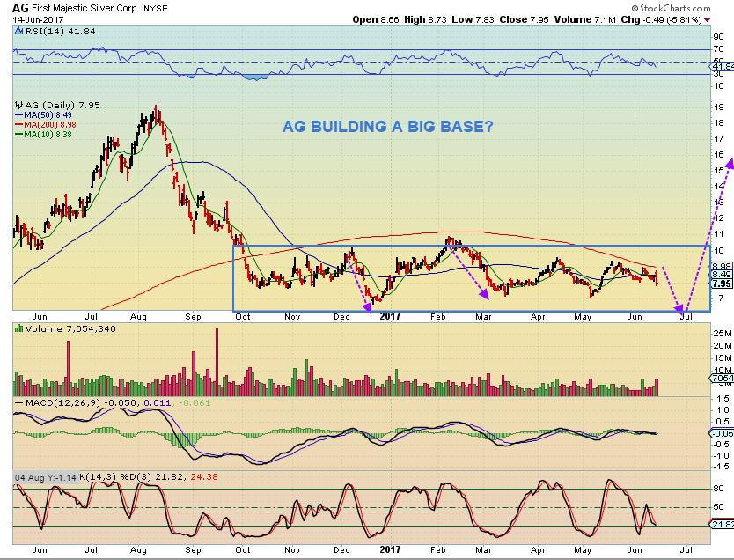Click the Chg -0.49 (-5.81%) value
The height and width of the screenshot is (560, 734).
click(661, 19)
